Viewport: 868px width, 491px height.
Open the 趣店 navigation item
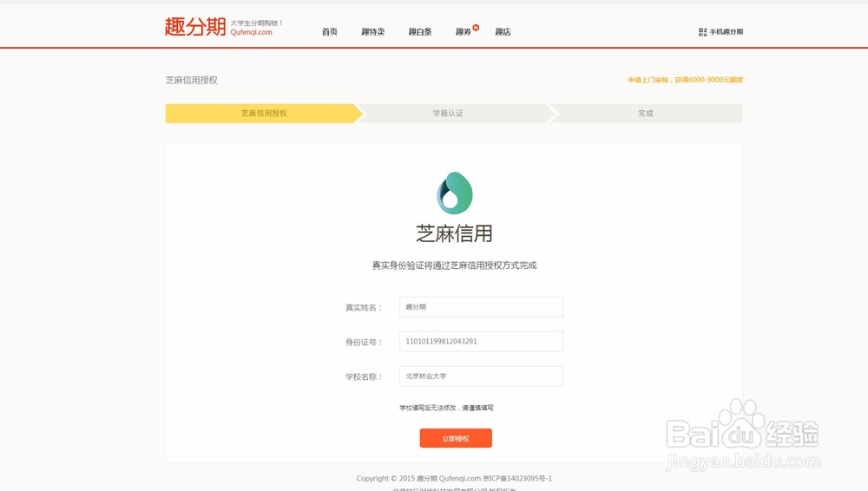503,32
